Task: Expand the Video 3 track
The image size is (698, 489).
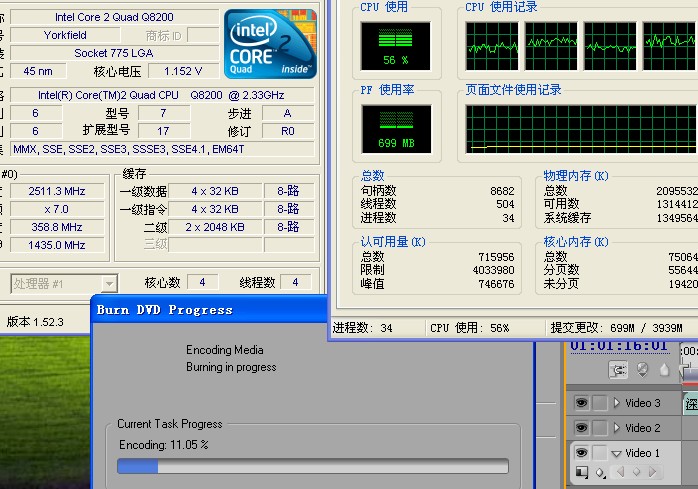Action: pyautogui.click(x=617, y=403)
